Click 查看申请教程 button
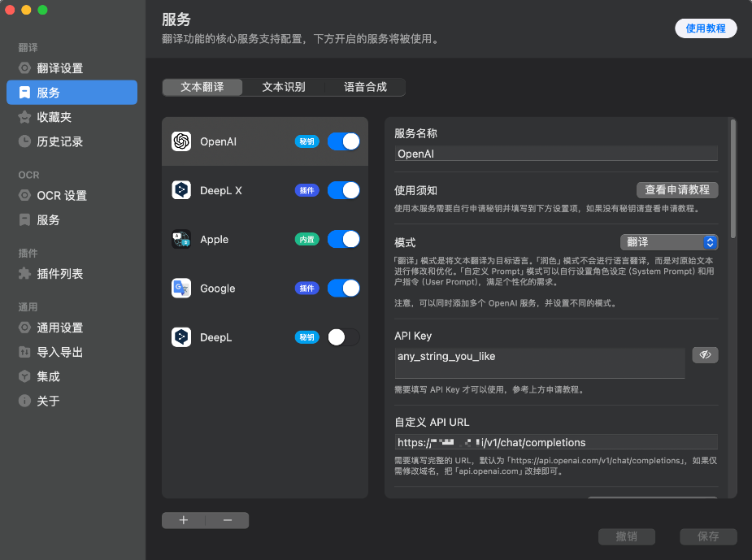This screenshot has width=752, height=560. pyautogui.click(x=677, y=190)
